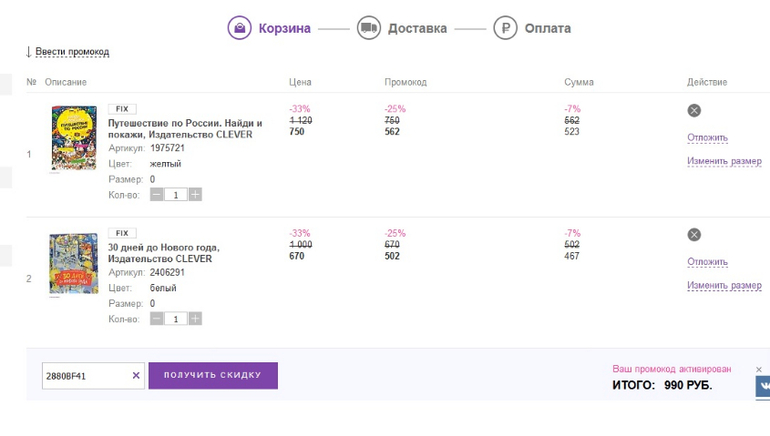Increase quantity of 30 дней до Нового года

[195, 319]
